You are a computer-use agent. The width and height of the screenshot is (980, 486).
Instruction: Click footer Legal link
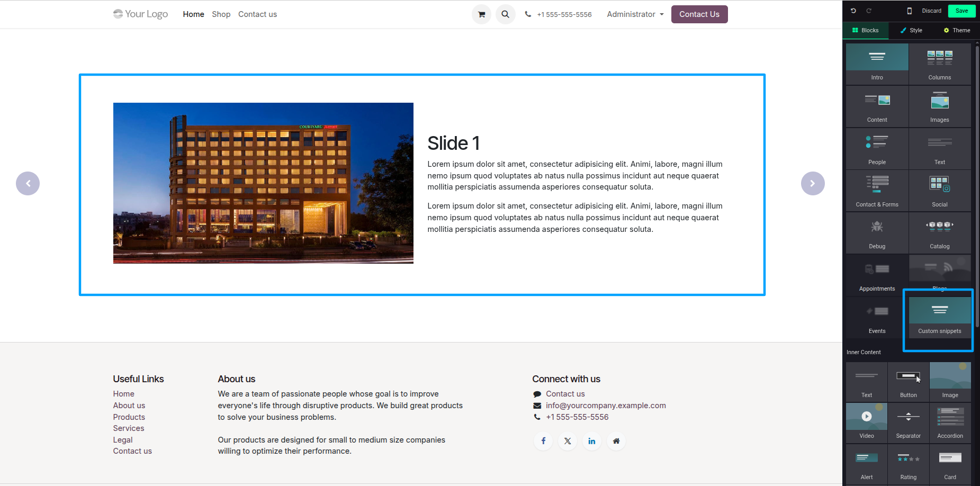pyautogui.click(x=122, y=440)
